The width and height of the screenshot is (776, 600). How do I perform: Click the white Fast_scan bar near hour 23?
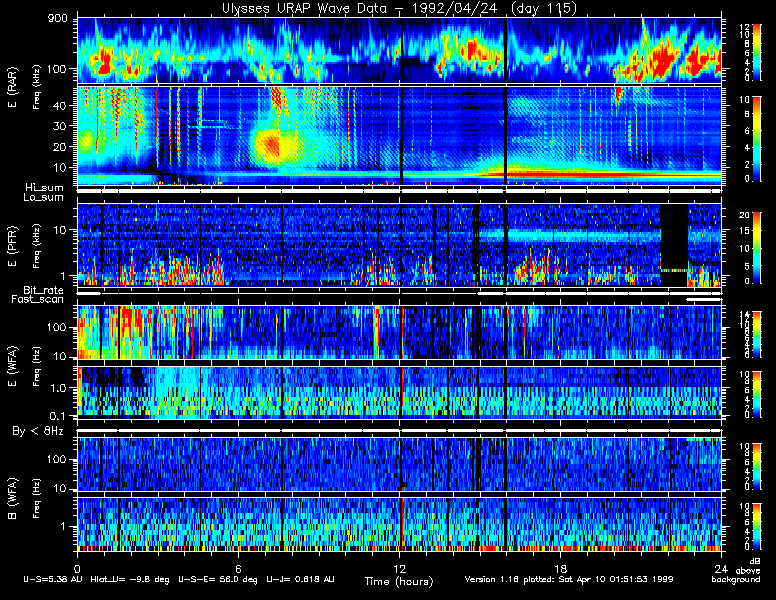click(x=703, y=300)
